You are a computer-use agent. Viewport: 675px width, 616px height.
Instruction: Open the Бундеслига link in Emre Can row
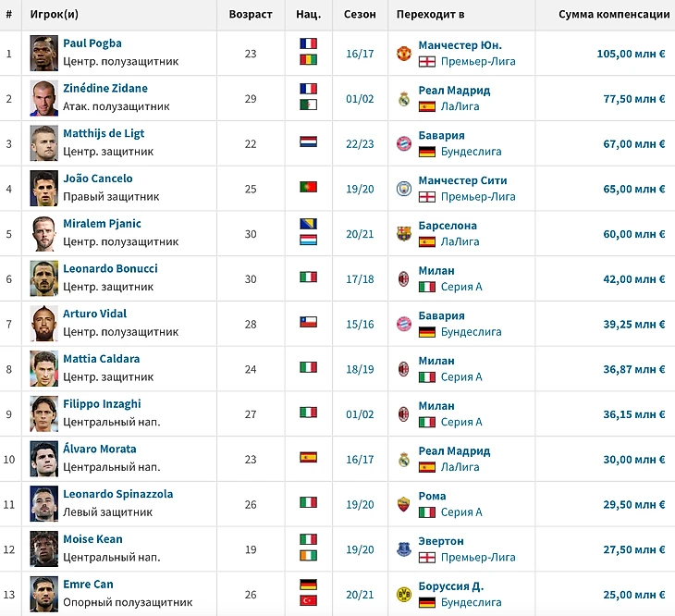click(472, 602)
